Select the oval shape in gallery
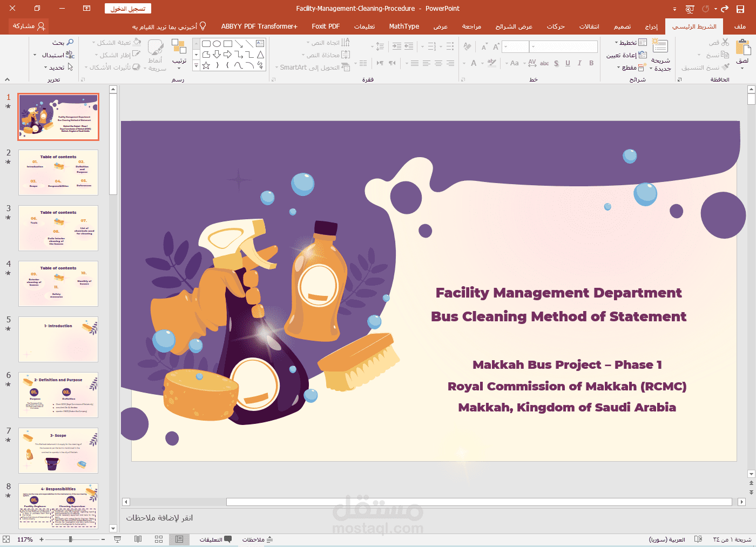The width and height of the screenshot is (756, 547). (217, 44)
